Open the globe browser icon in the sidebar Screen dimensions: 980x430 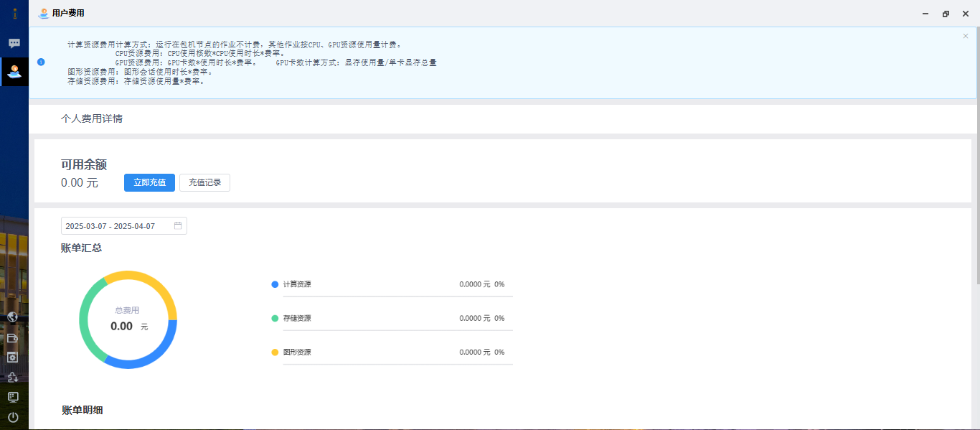(x=13, y=317)
